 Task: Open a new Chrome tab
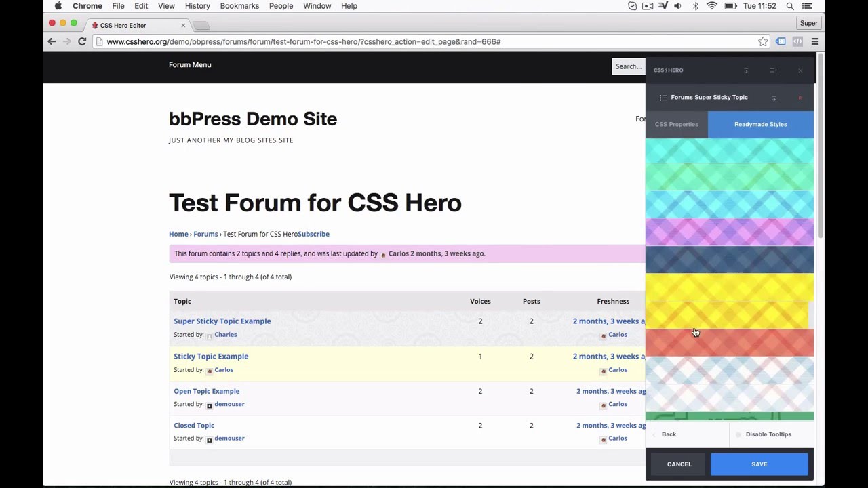tap(201, 26)
